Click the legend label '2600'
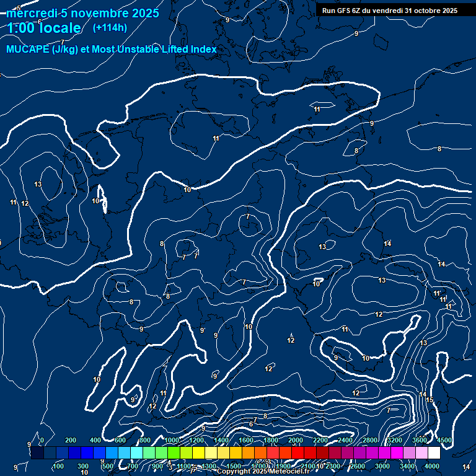This screenshot has width=476, height=476. (x=358, y=466)
